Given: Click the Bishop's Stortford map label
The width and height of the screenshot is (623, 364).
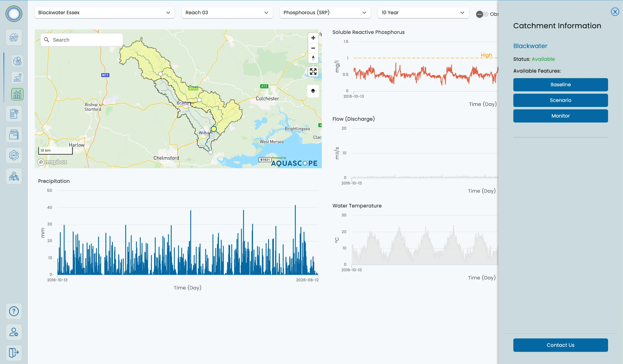Looking at the screenshot, I should (93, 107).
